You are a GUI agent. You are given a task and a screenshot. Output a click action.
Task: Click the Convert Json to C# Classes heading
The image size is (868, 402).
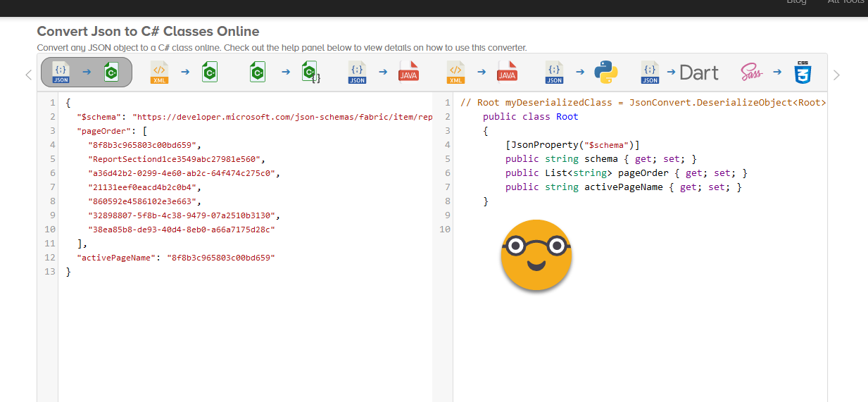click(x=148, y=32)
